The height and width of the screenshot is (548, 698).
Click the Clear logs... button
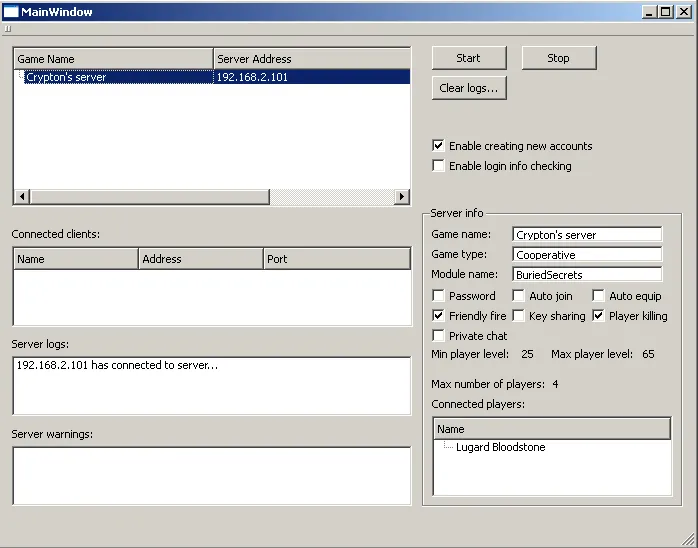pos(469,88)
